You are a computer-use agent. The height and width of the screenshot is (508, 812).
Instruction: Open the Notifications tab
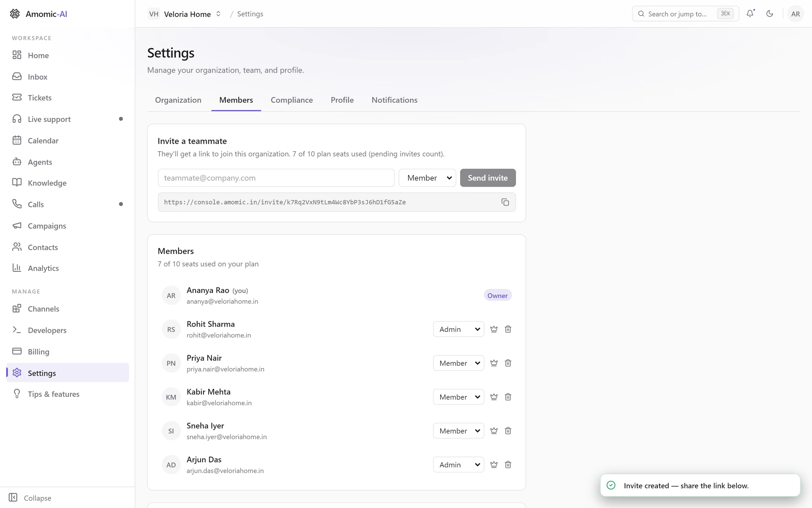(394, 100)
